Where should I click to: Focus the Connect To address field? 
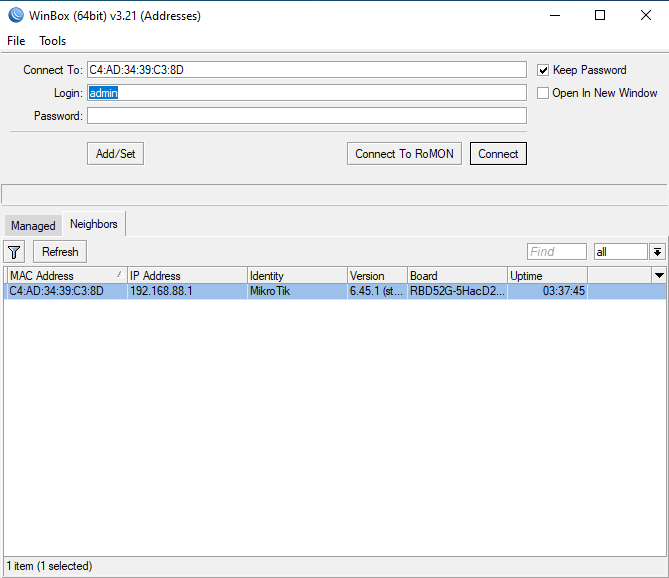307,70
